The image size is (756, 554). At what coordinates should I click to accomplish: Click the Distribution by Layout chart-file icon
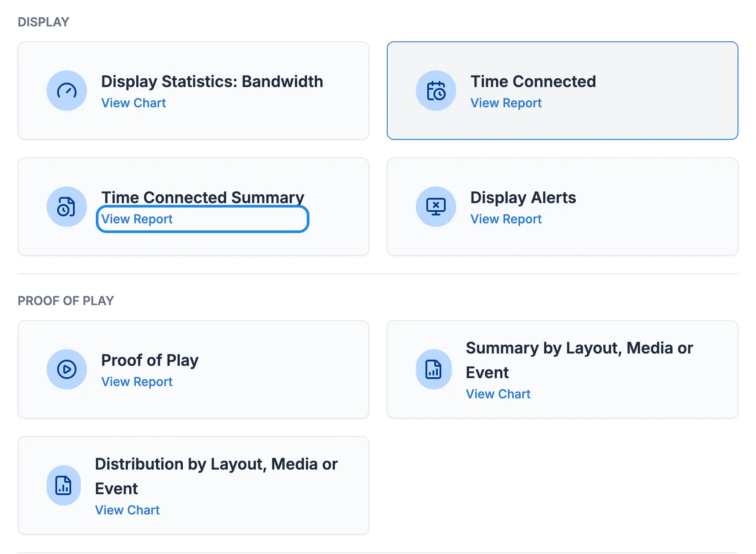[64, 485]
